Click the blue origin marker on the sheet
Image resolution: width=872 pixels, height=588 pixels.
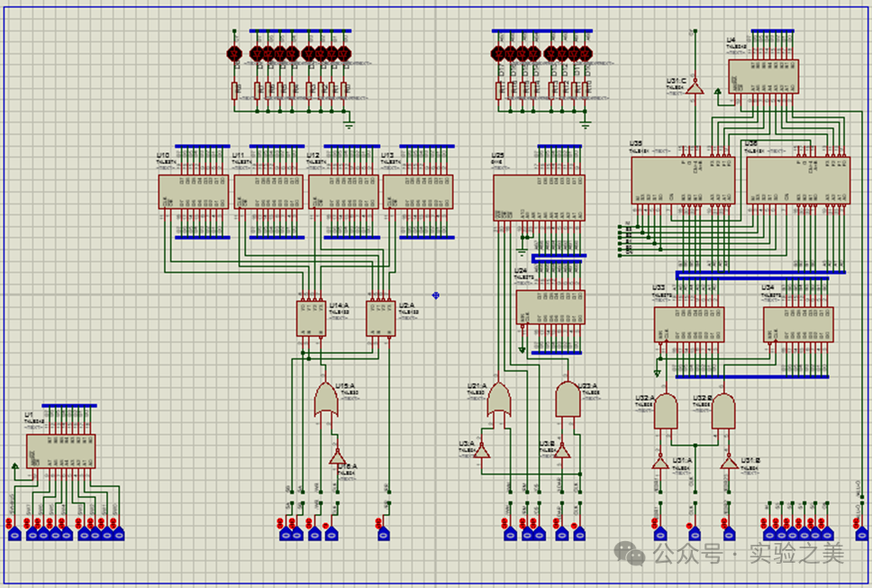click(435, 295)
